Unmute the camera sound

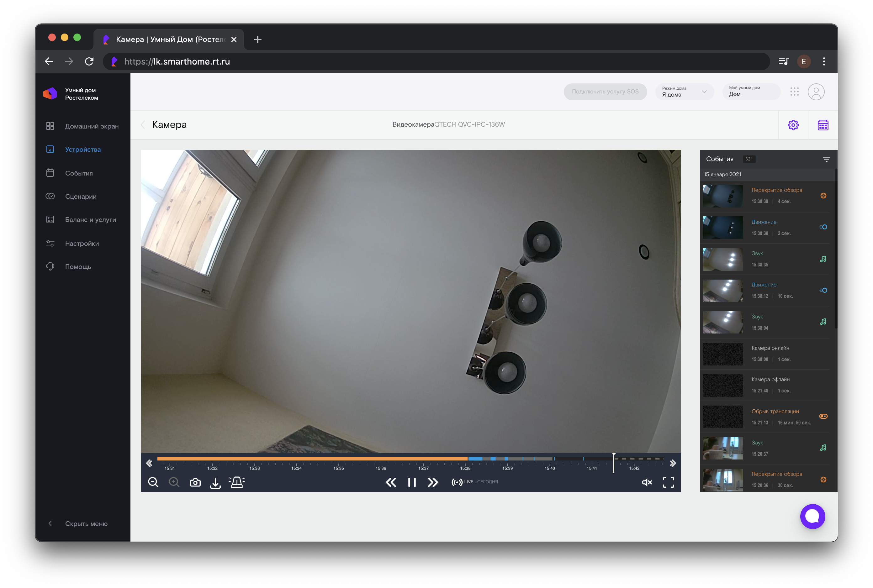coord(647,482)
